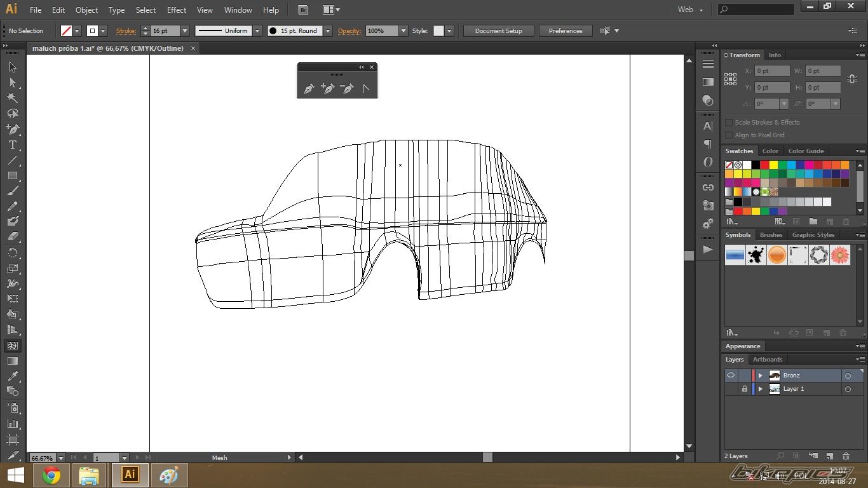868x488 pixels.
Task: Select the None swatch with red slash
Action: click(729, 165)
